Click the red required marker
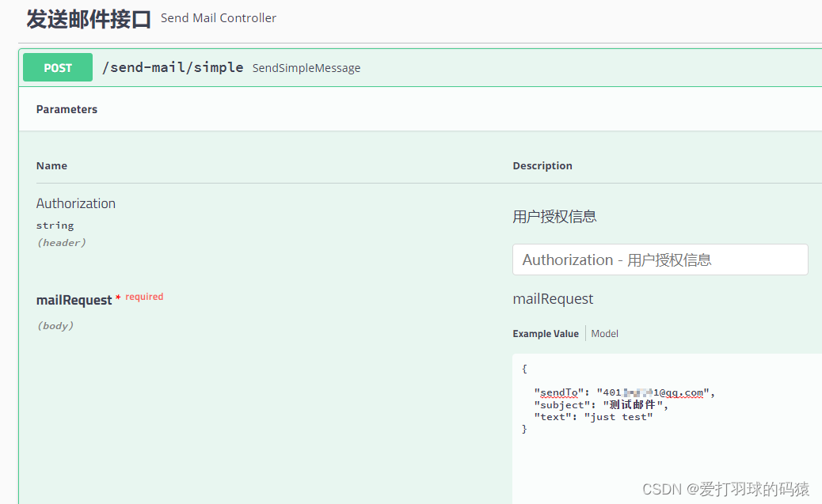Image resolution: width=822 pixels, height=504 pixels. pyautogui.click(x=144, y=297)
